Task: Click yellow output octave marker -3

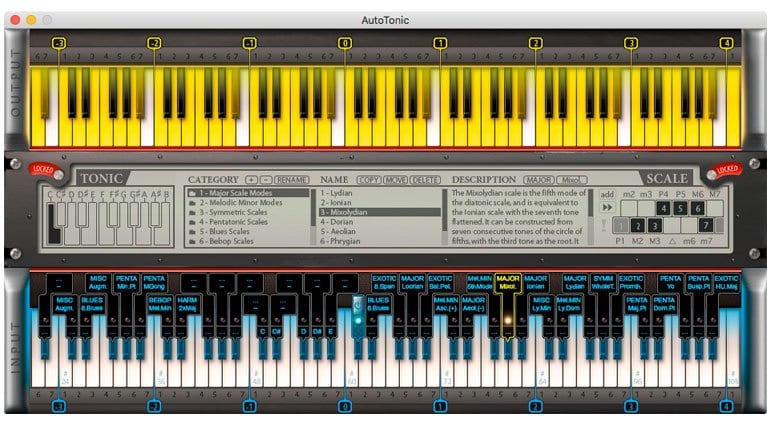Action: pyautogui.click(x=59, y=43)
